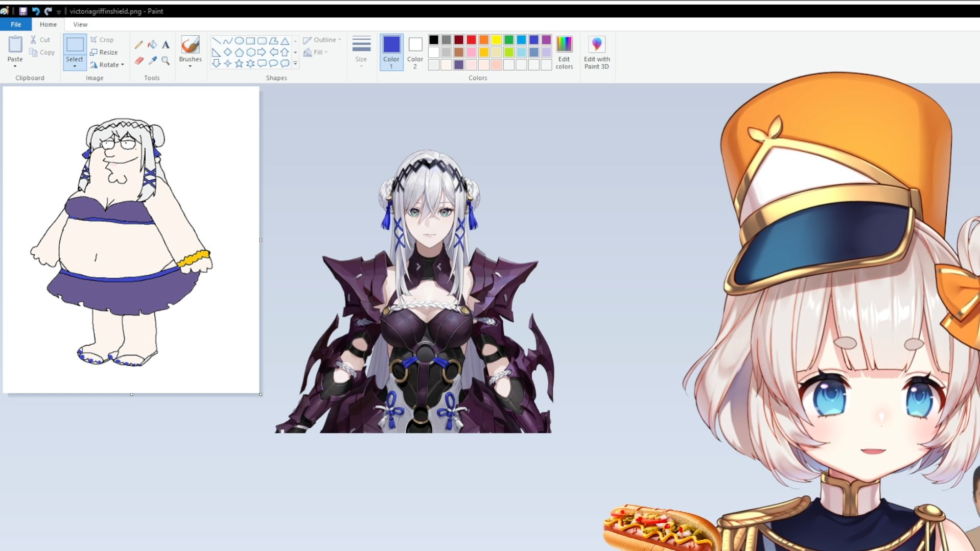Choose the Right arrow shape
The image size is (980, 551).
(x=262, y=52)
